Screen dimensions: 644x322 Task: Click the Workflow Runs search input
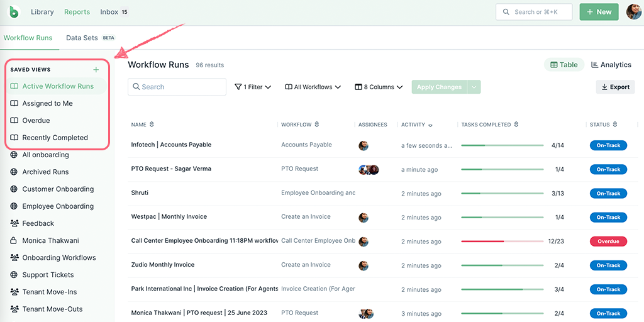coord(177,87)
